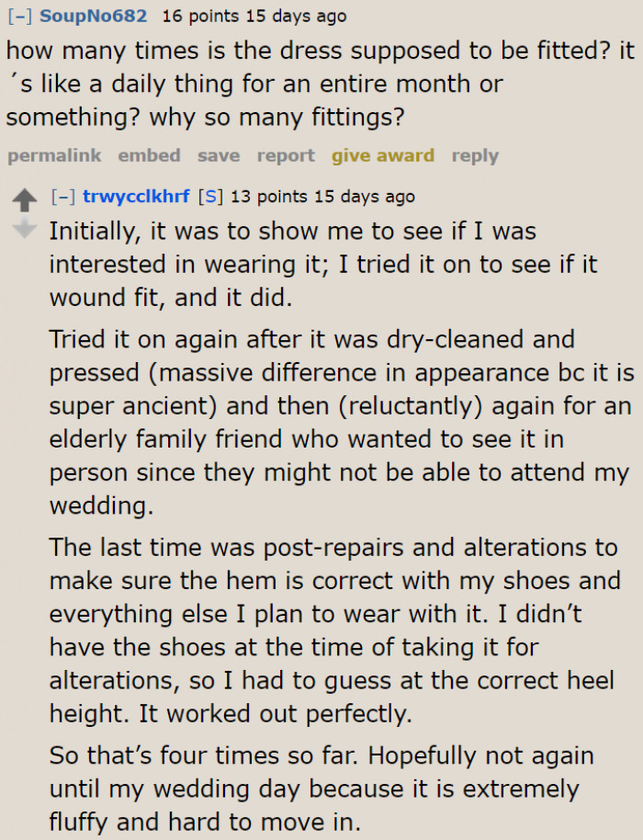Save SoupNo682's comment
Screen dimensions: 643x840
(x=218, y=156)
